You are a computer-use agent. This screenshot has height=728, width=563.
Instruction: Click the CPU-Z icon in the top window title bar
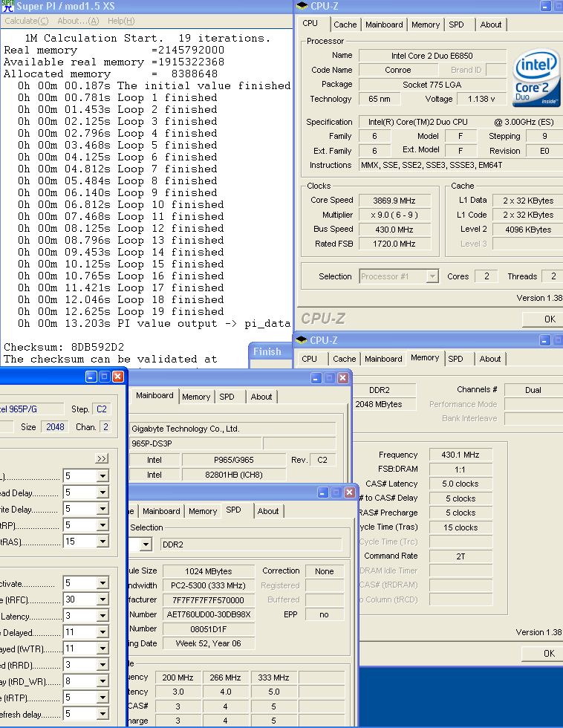coord(301,6)
